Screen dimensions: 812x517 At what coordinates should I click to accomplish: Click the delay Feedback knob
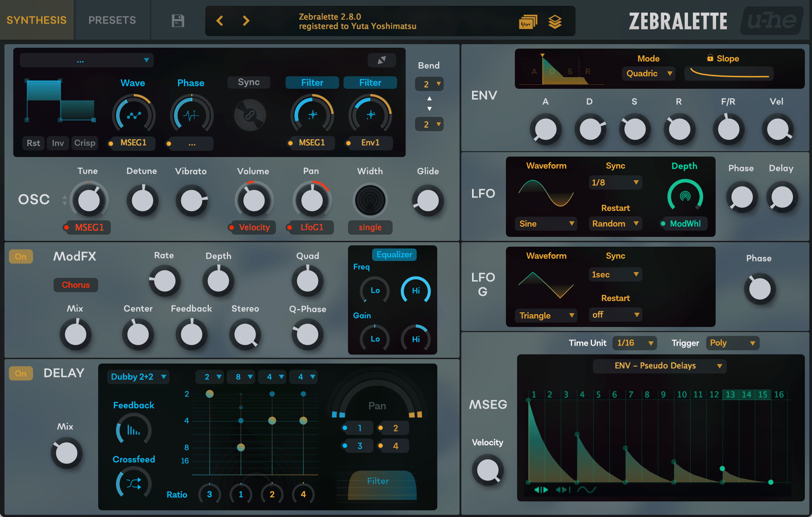(133, 430)
